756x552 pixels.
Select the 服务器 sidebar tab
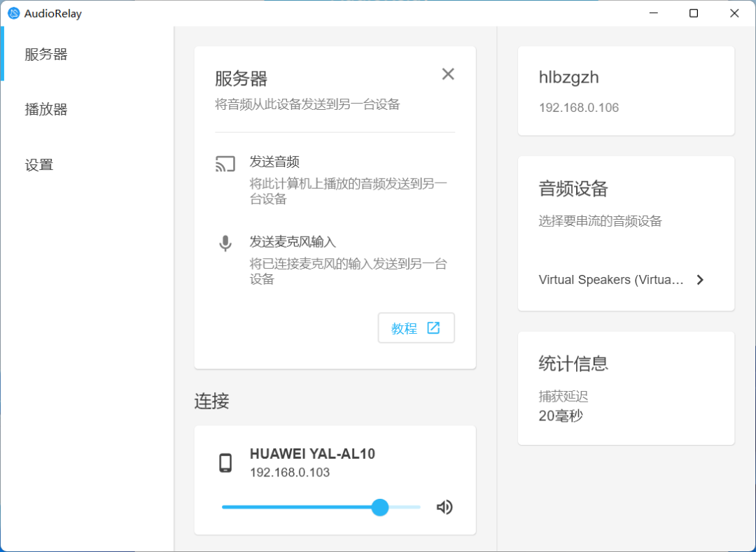click(x=46, y=54)
